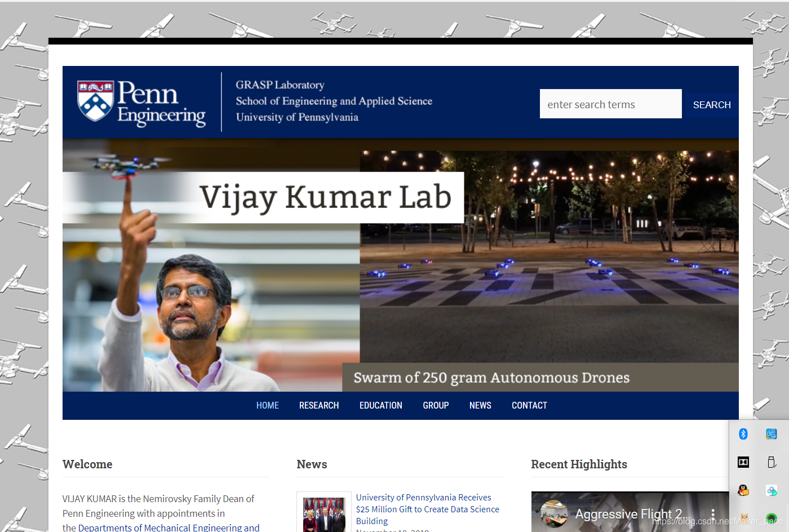Click the safely remove USB tray icon

coord(772,462)
